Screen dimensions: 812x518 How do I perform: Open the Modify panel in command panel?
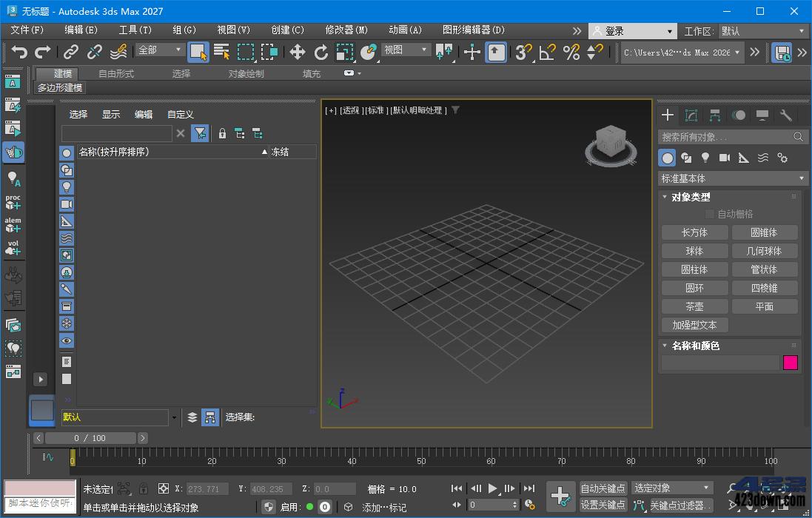(x=691, y=115)
